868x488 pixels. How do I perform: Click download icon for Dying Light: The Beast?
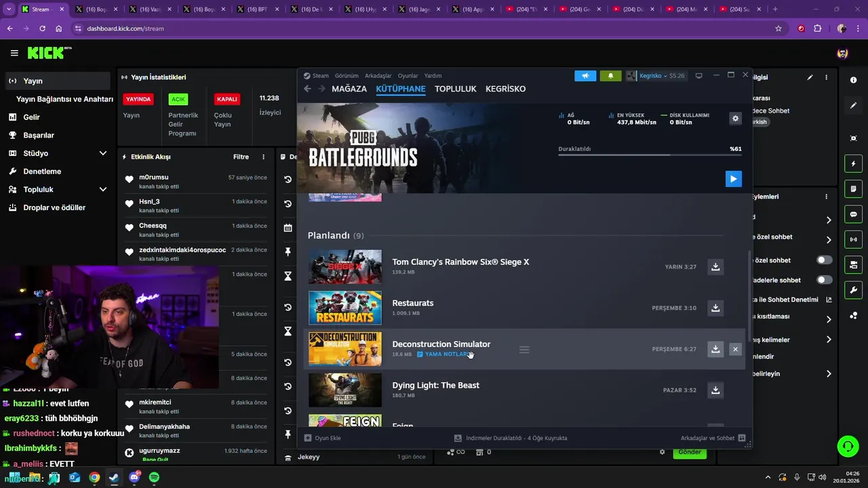715,390
